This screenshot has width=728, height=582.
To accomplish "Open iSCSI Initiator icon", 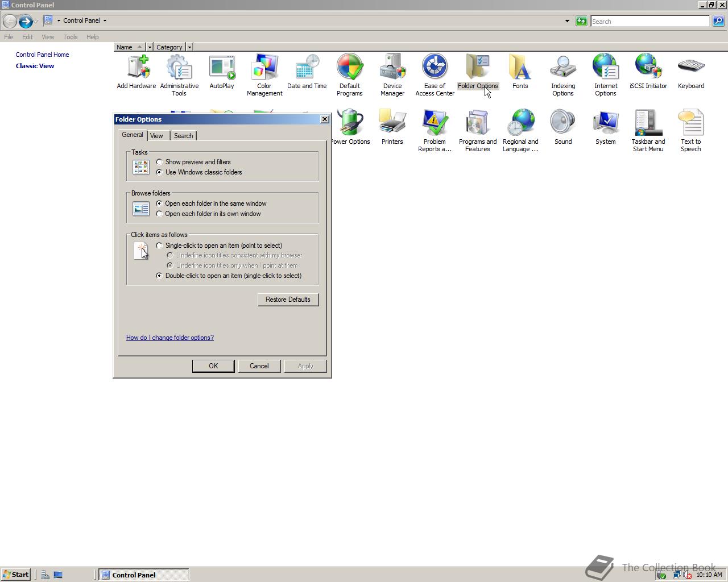I will (x=648, y=72).
